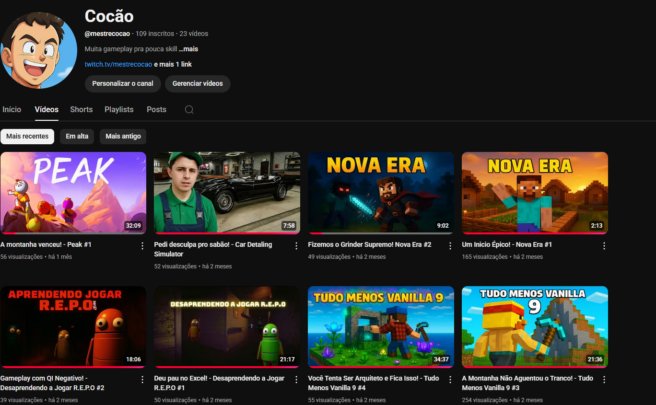
Task: Open the PEAK video thumbnail
Action: 73,192
